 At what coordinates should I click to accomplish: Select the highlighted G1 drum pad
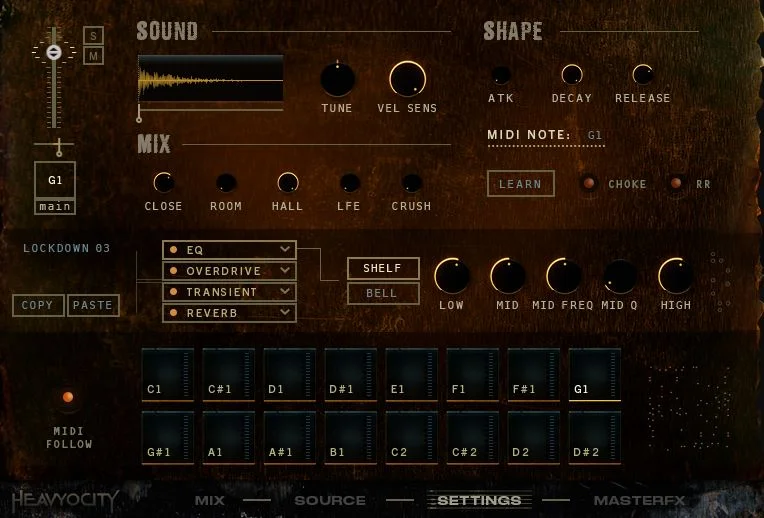(594, 374)
